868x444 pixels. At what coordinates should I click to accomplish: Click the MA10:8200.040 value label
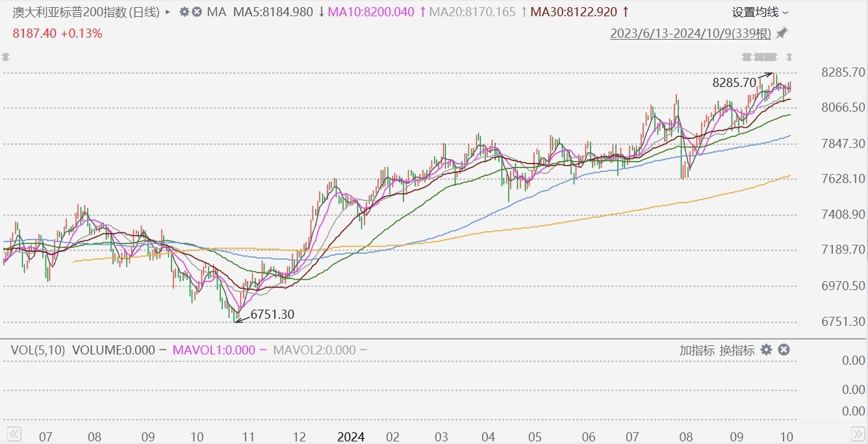pos(371,12)
